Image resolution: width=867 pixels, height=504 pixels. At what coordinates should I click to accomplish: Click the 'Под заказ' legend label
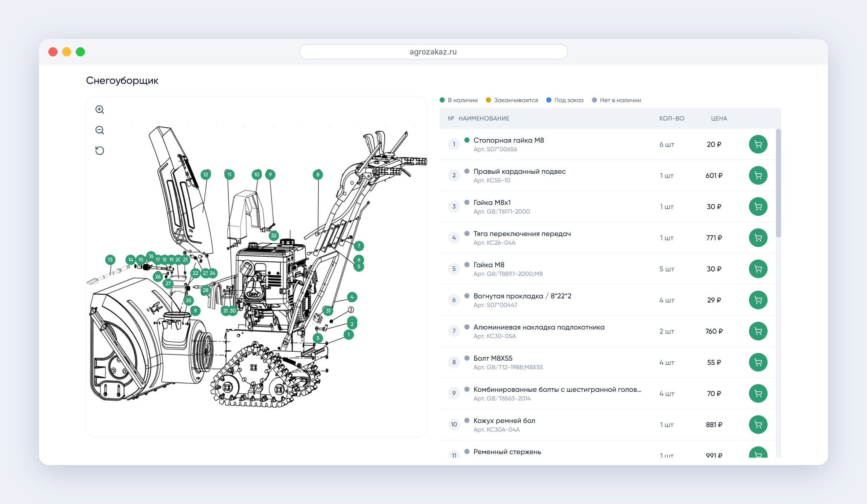click(569, 100)
